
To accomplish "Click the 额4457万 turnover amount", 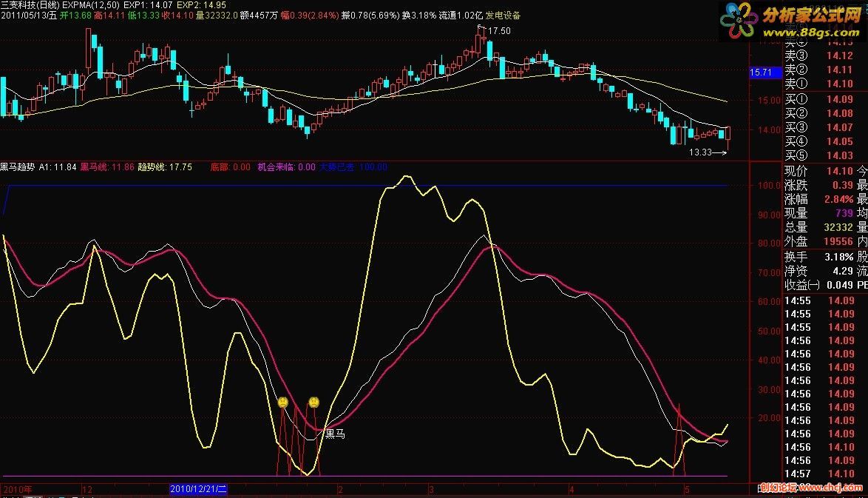I will [259, 16].
